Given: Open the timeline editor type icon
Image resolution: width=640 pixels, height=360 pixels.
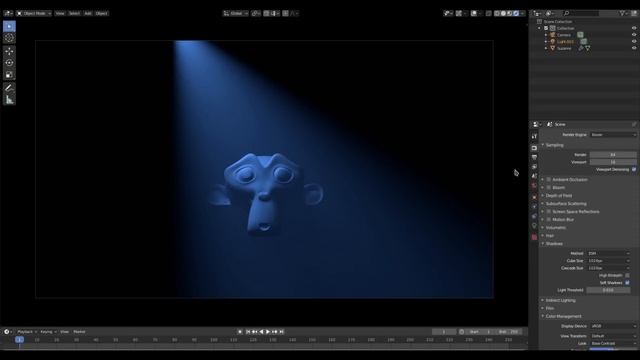Looking at the screenshot, I should point(7,332).
